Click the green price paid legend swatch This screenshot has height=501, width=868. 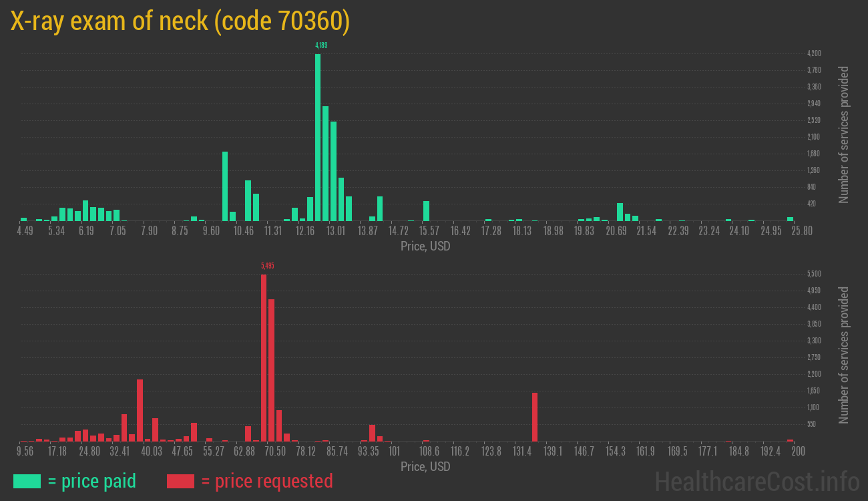[27, 481]
